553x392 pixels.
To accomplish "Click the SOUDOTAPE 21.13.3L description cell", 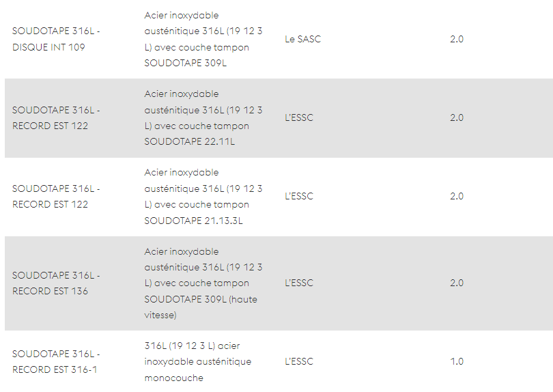I will (203, 197).
